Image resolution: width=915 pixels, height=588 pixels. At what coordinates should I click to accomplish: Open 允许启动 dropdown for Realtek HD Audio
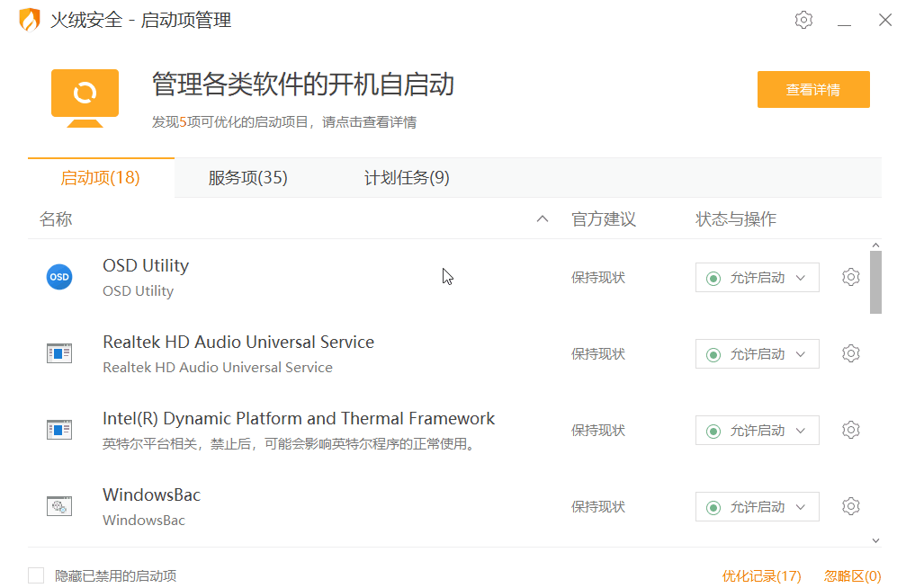click(x=757, y=354)
